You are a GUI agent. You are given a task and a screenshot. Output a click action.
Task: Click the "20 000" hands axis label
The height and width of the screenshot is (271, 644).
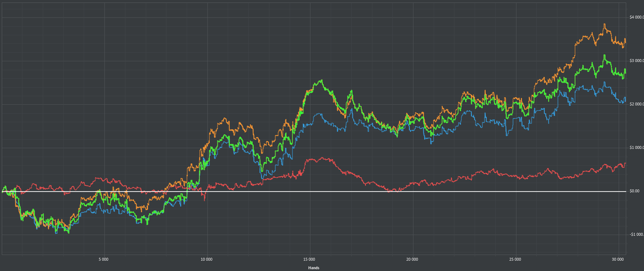412,259
